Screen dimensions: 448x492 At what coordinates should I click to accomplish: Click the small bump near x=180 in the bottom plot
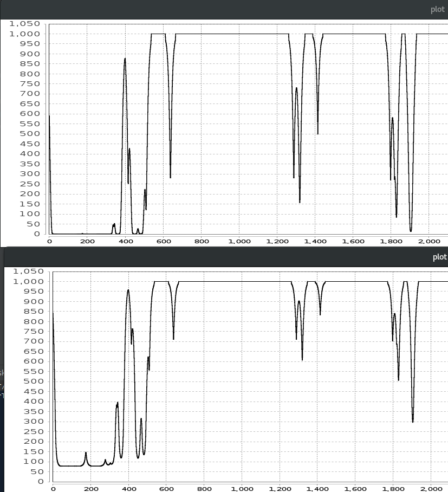point(86,453)
